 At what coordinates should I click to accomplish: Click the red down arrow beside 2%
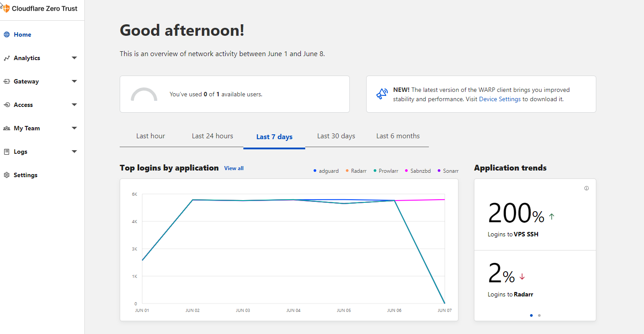tap(522, 277)
